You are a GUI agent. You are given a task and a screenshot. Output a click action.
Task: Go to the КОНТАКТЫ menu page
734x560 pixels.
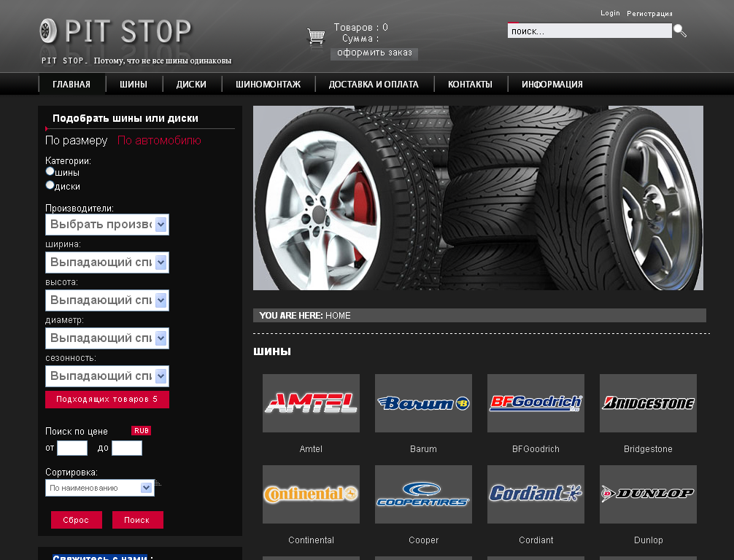470,85
